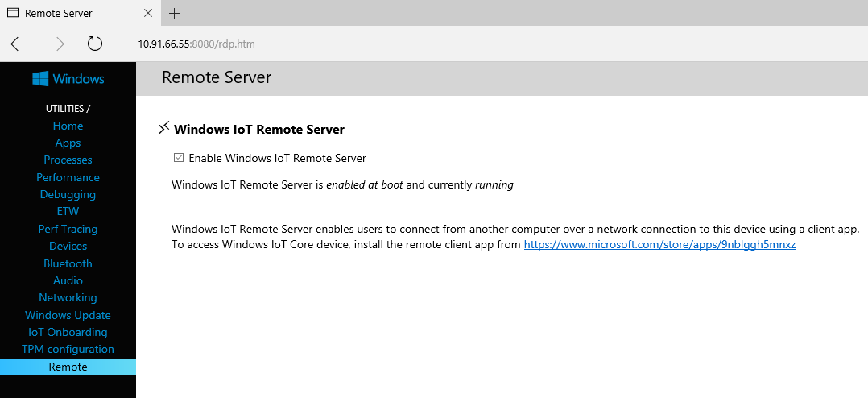Open the Microsoft Store remote client link
This screenshot has width=868, height=398.
659,244
